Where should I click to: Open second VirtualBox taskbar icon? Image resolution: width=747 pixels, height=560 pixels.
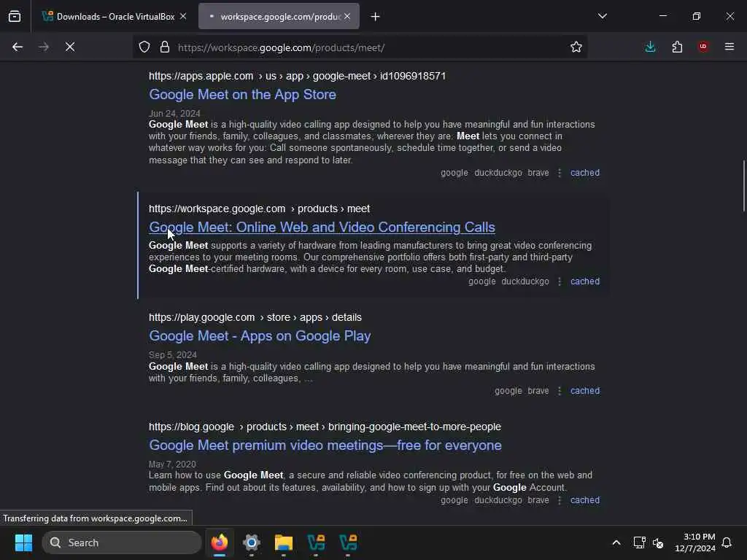[x=348, y=542]
